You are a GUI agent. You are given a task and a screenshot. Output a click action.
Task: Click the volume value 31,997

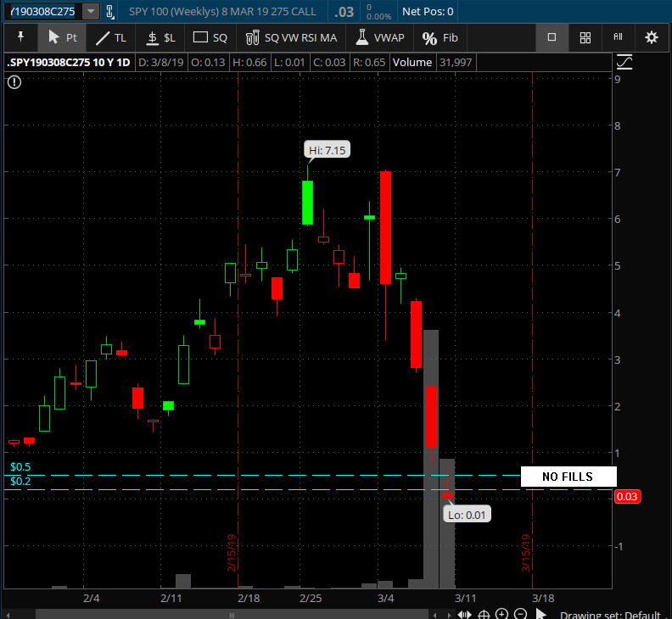click(456, 62)
